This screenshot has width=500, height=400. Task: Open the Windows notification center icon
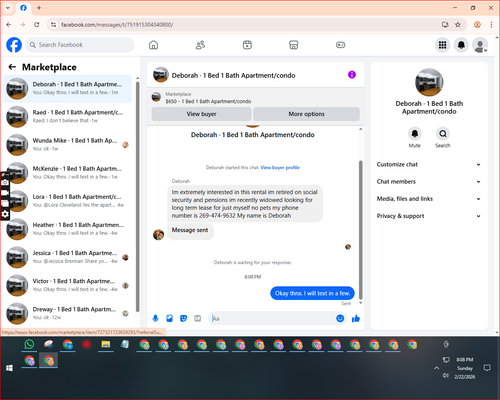(487, 368)
